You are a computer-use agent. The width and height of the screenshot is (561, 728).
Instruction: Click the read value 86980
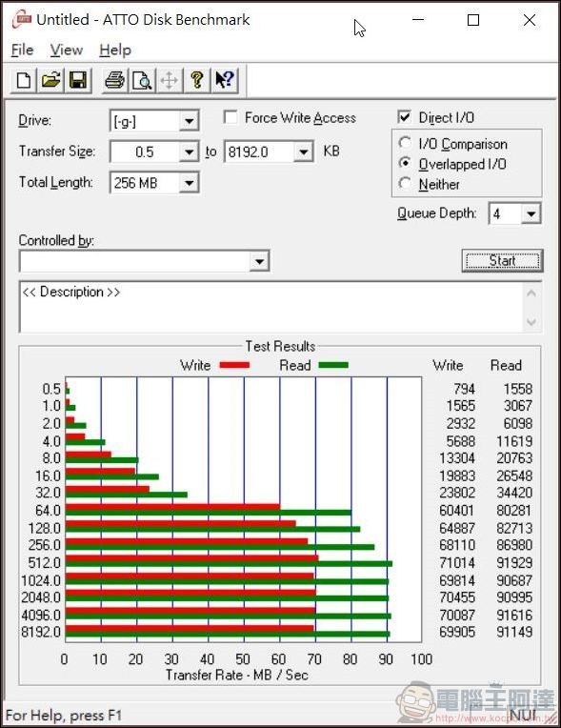[514, 545]
